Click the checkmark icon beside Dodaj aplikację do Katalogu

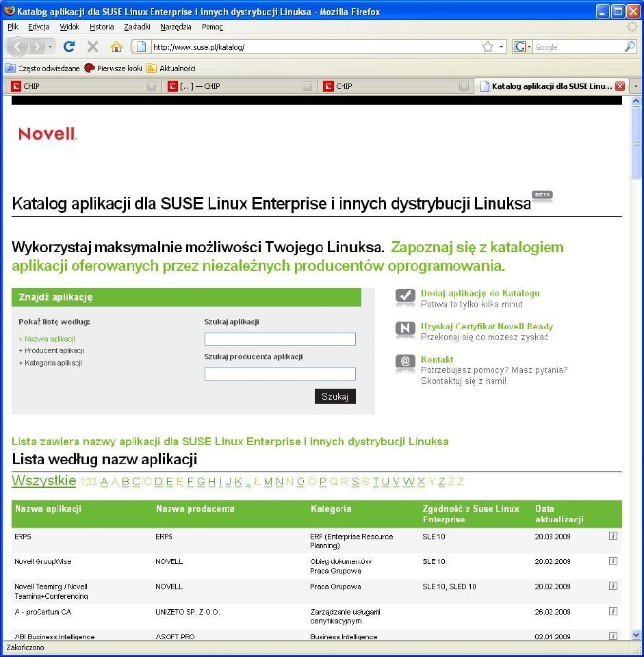[x=405, y=297]
